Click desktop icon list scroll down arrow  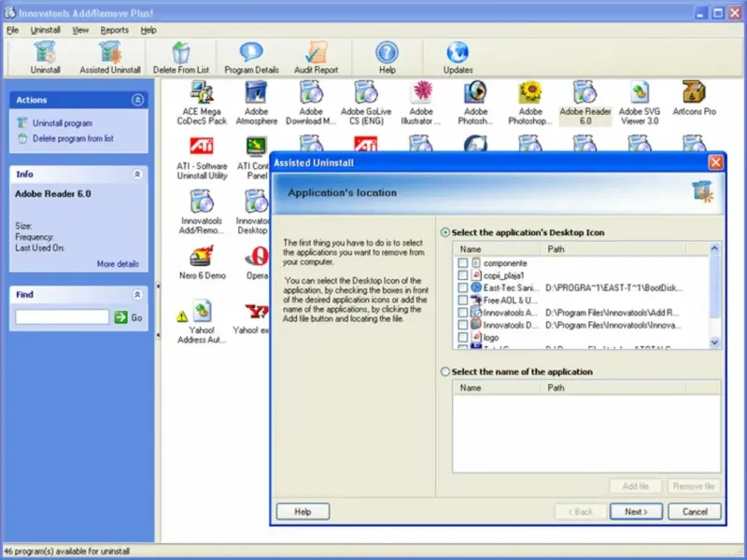pos(714,343)
